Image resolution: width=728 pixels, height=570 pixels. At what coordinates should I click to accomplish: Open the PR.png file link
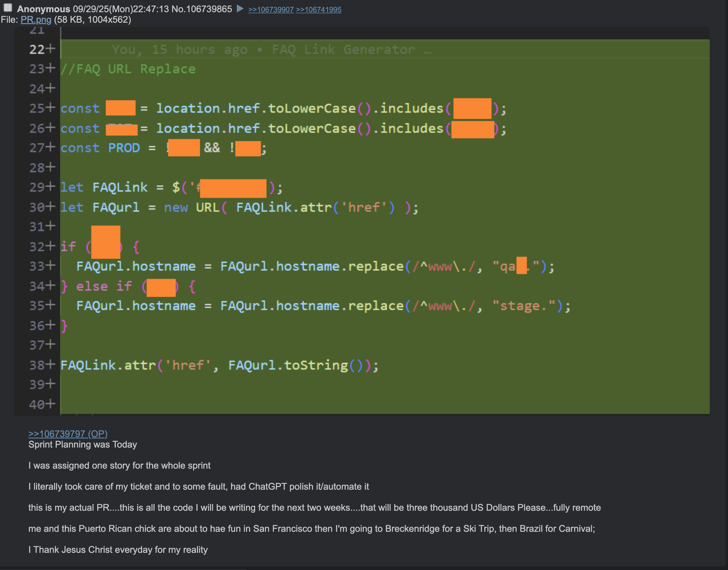pyautogui.click(x=36, y=20)
